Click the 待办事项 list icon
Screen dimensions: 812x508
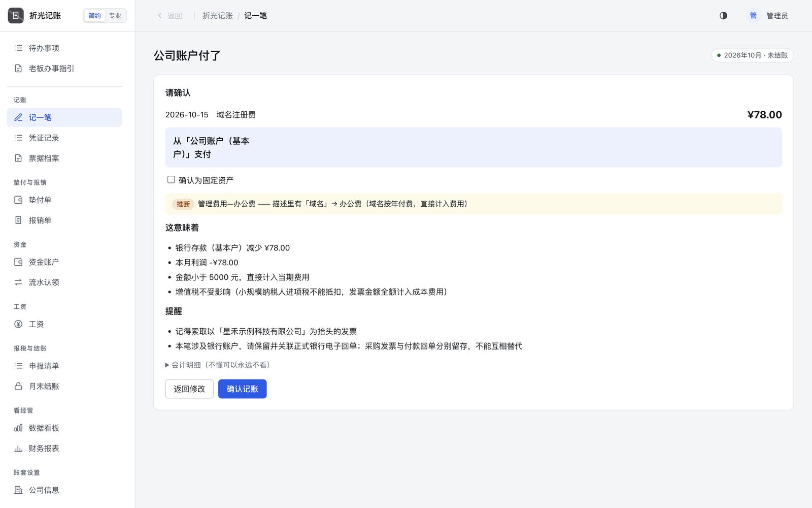click(18, 48)
